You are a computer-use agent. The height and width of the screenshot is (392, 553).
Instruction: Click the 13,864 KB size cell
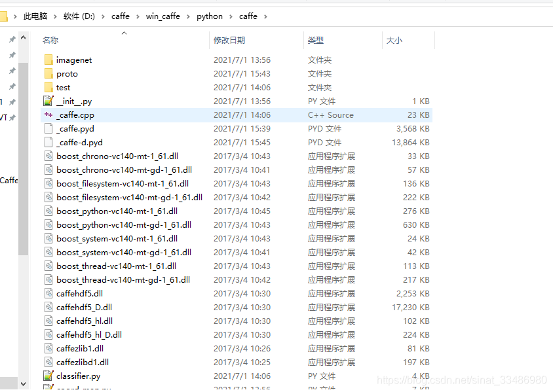pos(411,143)
